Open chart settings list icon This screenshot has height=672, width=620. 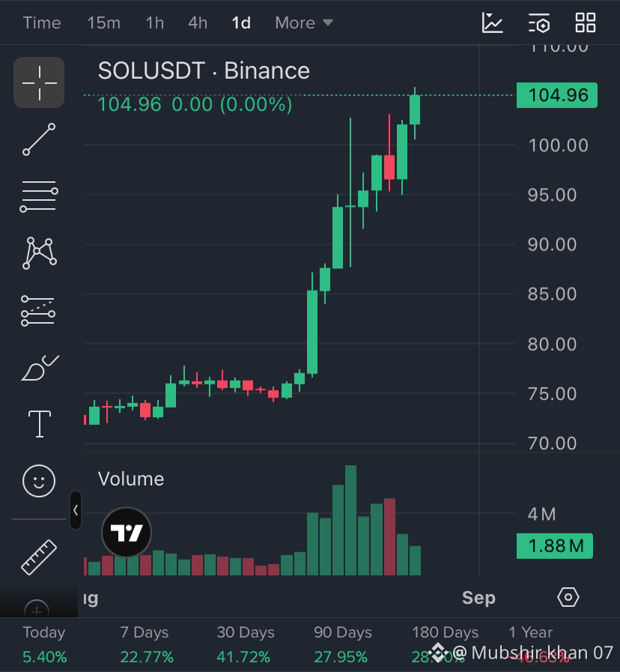point(539,22)
